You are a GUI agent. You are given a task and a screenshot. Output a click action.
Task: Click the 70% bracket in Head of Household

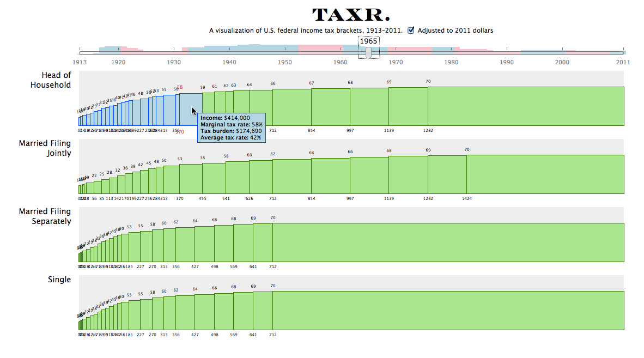(x=525, y=106)
